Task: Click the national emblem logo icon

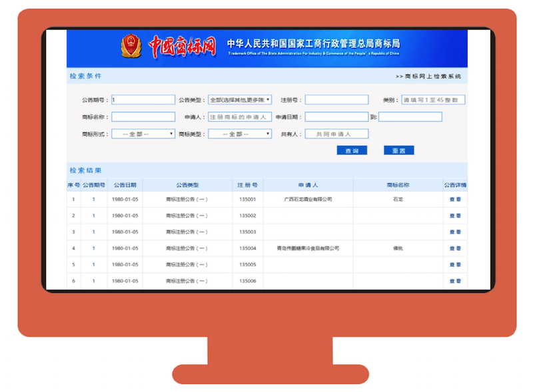Action: coord(131,46)
